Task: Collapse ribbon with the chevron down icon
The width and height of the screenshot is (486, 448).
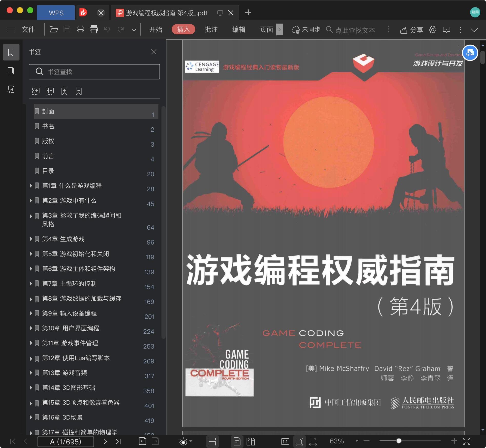Action: [x=474, y=30]
